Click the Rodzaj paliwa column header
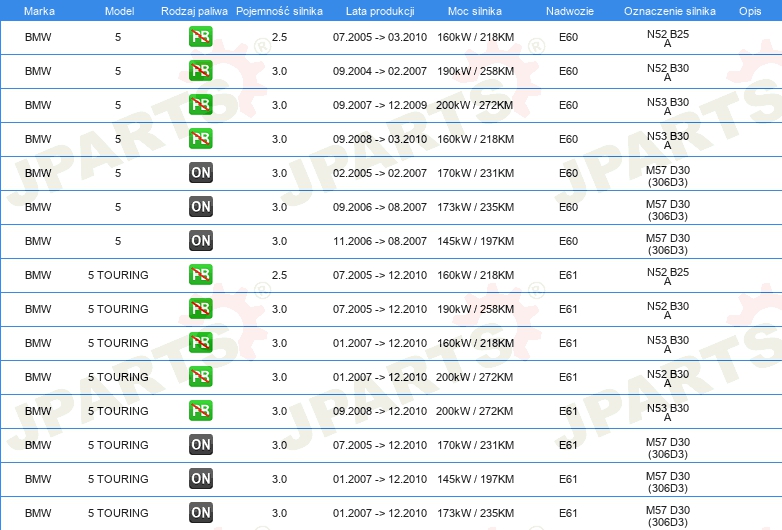Image resolution: width=782 pixels, height=530 pixels. (194, 11)
